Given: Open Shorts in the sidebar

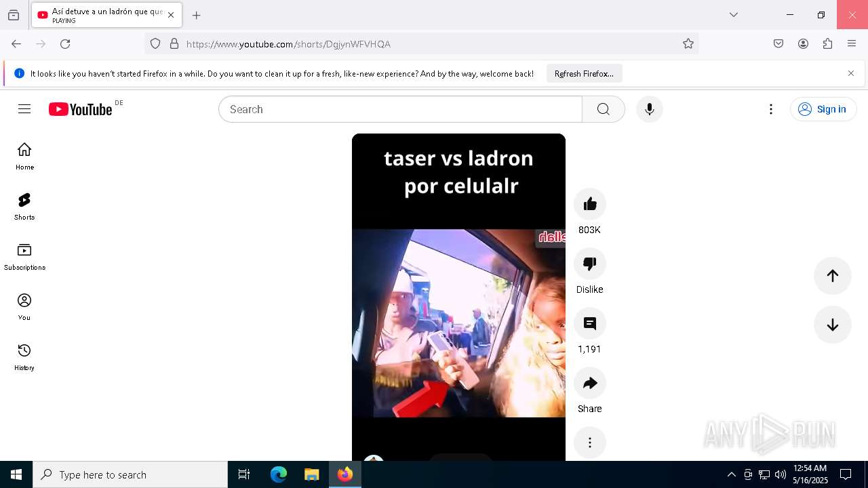Looking at the screenshot, I should (24, 206).
